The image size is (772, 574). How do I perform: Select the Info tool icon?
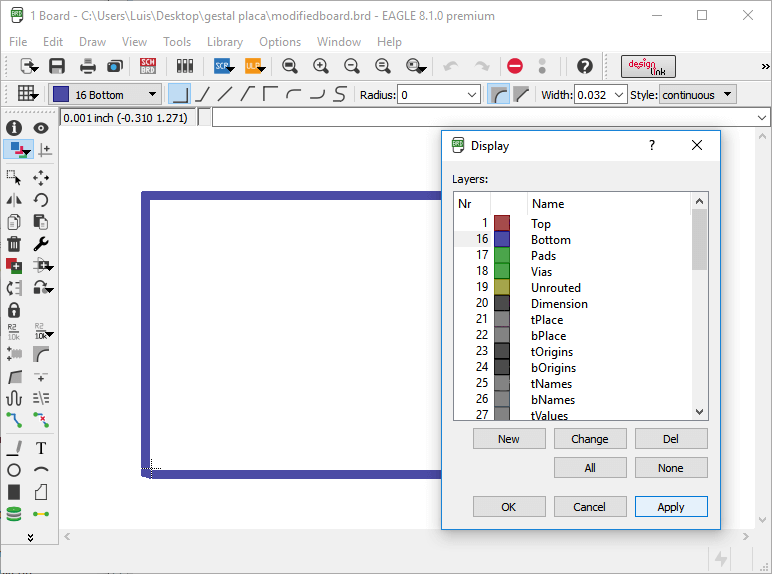click(14, 128)
